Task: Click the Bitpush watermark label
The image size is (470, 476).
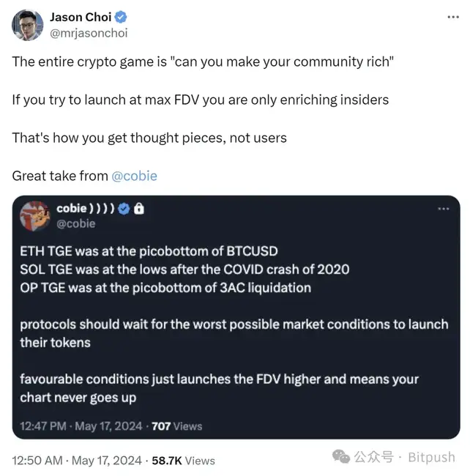Action: click(x=432, y=458)
